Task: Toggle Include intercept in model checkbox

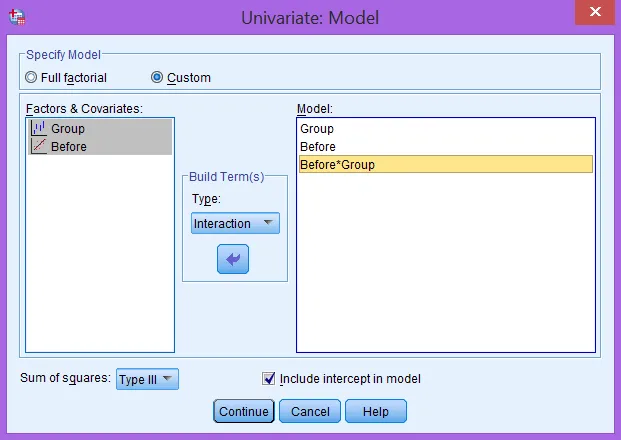Action: 268,379
